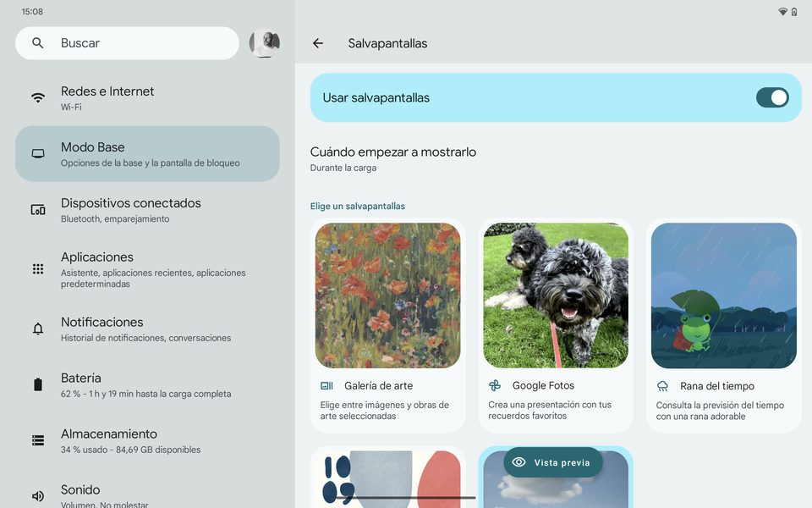Click the Rana del tiempo cloud icon

[662, 386]
